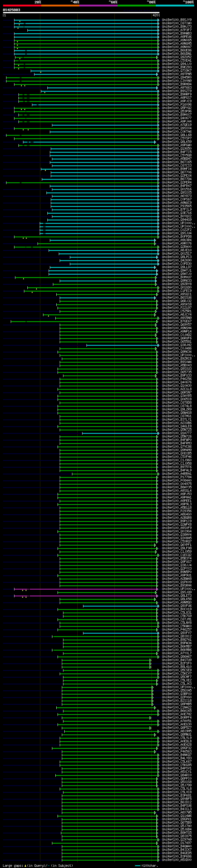Select the UniRef100_Q9GPK1 label
The width and height of the screenshot is (197, 868).
[x=177, y=819]
